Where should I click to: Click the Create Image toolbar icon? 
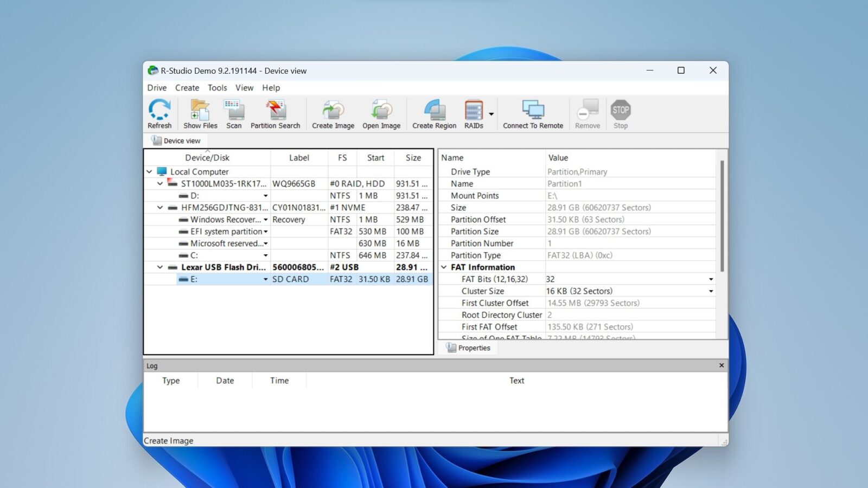click(332, 113)
